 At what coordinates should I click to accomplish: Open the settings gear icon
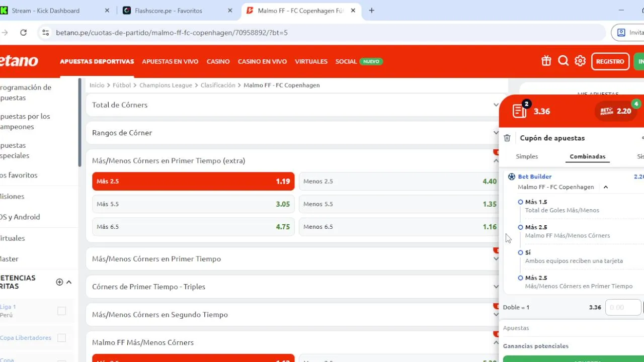[x=580, y=61]
